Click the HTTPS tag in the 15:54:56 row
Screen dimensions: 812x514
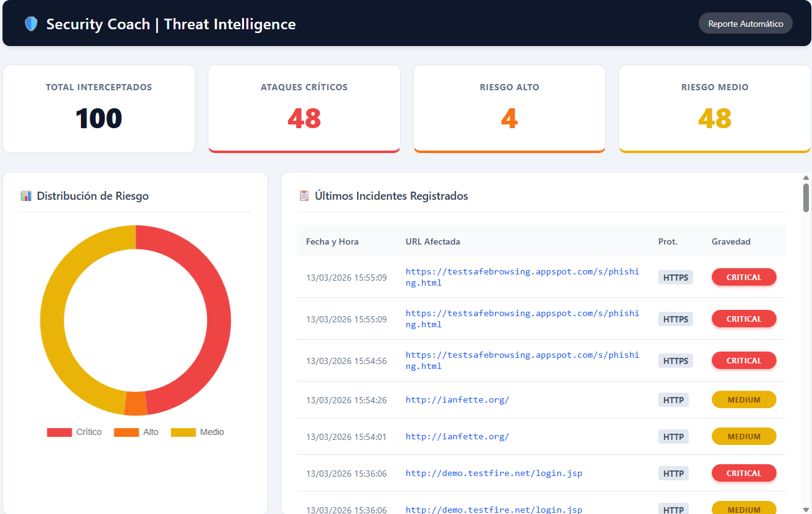coord(676,361)
